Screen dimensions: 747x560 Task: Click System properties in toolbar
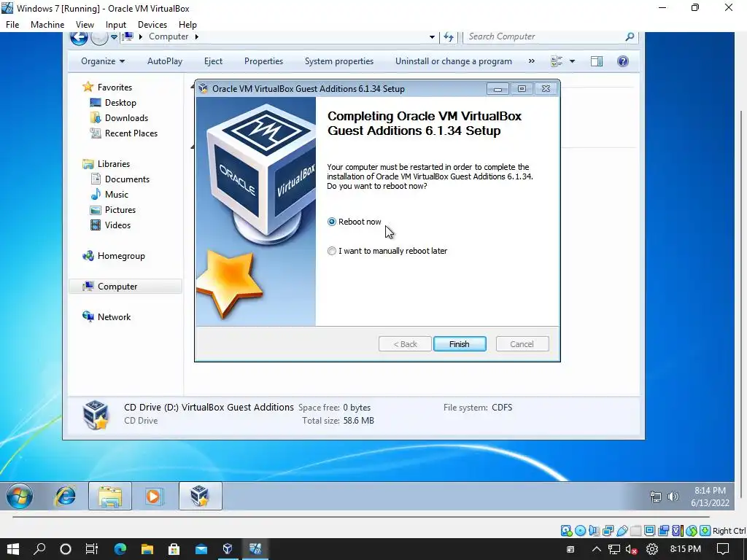(x=339, y=61)
